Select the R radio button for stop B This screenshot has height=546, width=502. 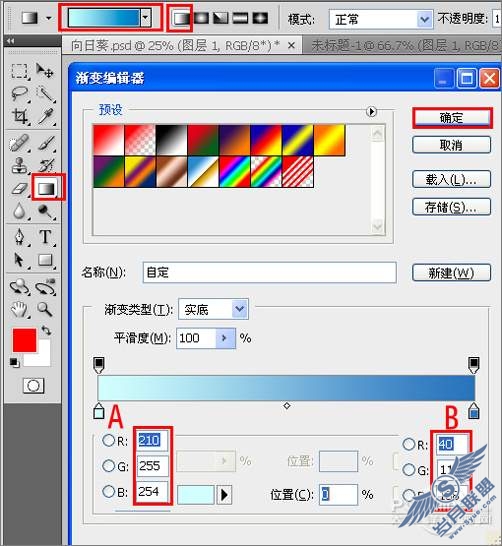coord(408,444)
